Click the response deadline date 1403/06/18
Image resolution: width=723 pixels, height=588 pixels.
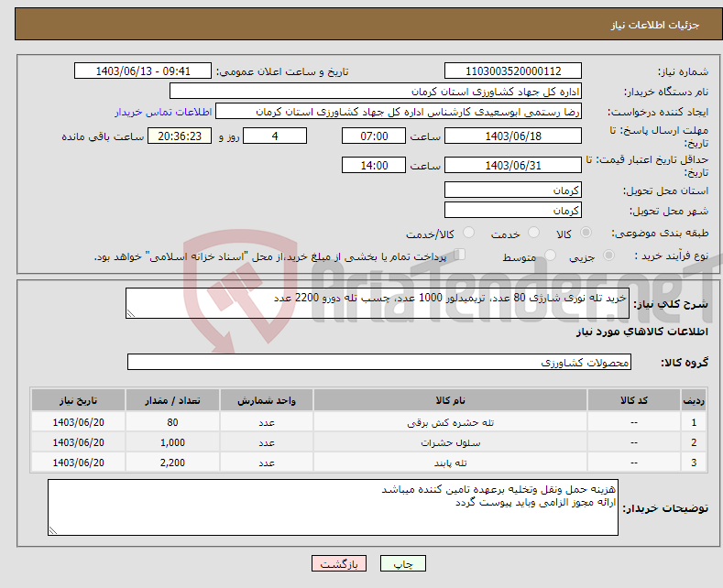(513, 136)
